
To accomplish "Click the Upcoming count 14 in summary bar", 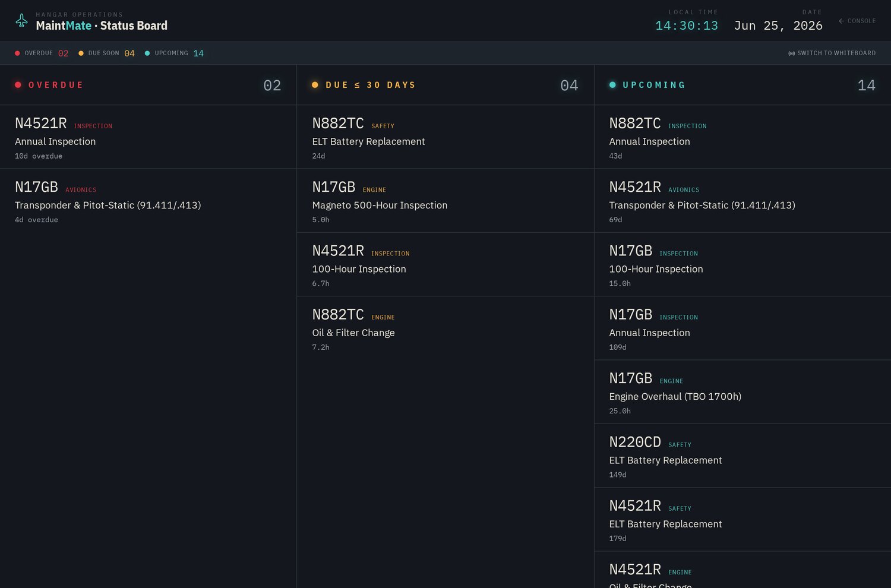I will [x=198, y=53].
